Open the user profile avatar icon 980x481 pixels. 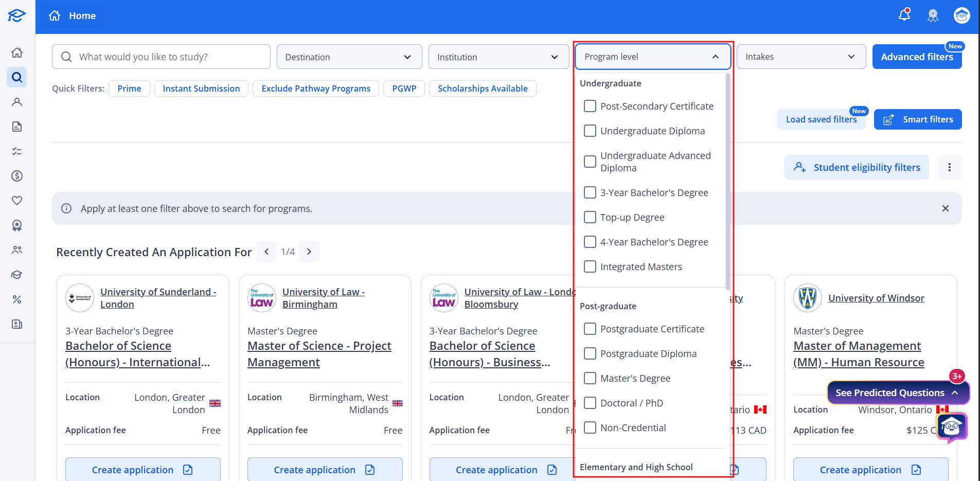[x=961, y=15]
